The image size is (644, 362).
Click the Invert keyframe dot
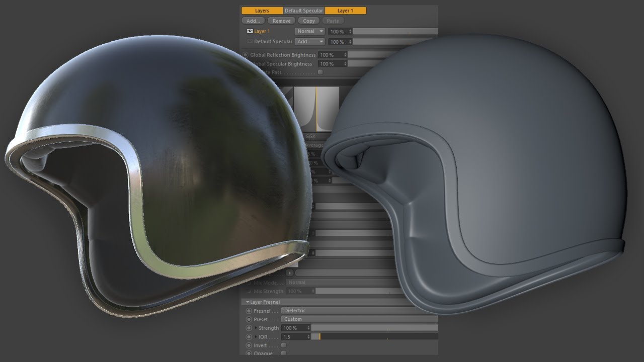click(249, 345)
